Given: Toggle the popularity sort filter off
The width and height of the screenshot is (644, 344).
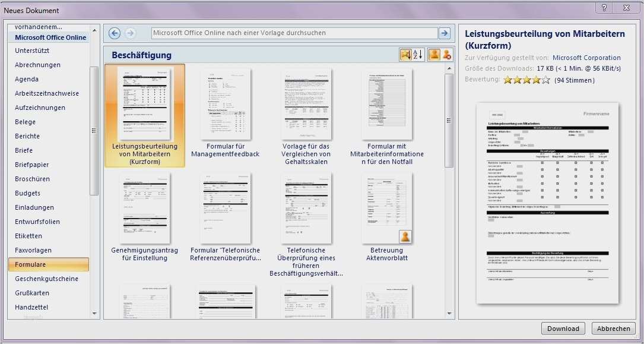Looking at the screenshot, I should click(x=406, y=54).
